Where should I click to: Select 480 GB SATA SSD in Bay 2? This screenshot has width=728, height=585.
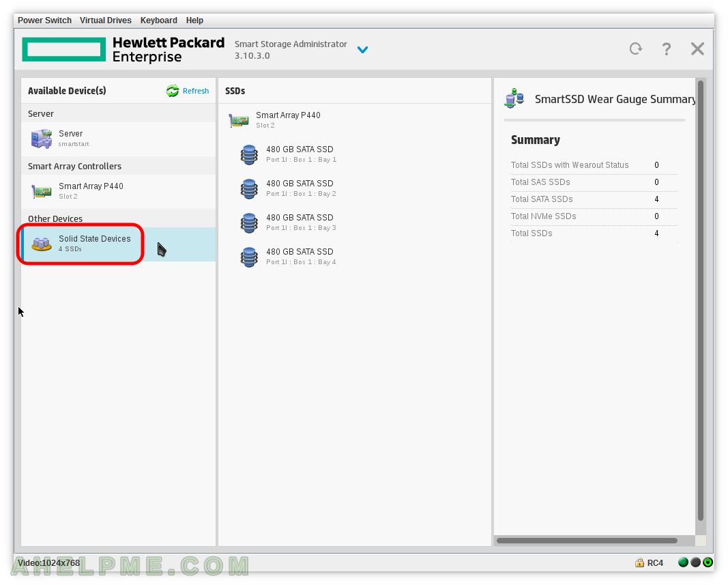point(301,188)
